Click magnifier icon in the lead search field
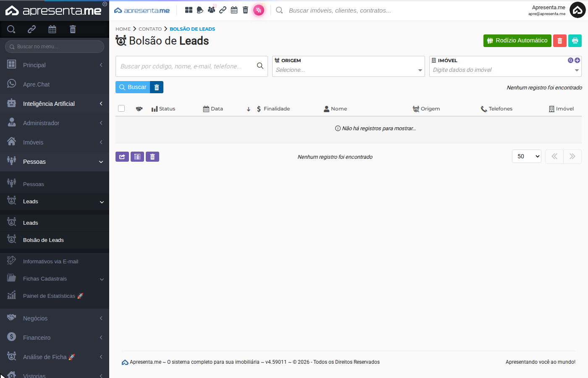Image resolution: width=588 pixels, height=378 pixels. click(x=260, y=66)
